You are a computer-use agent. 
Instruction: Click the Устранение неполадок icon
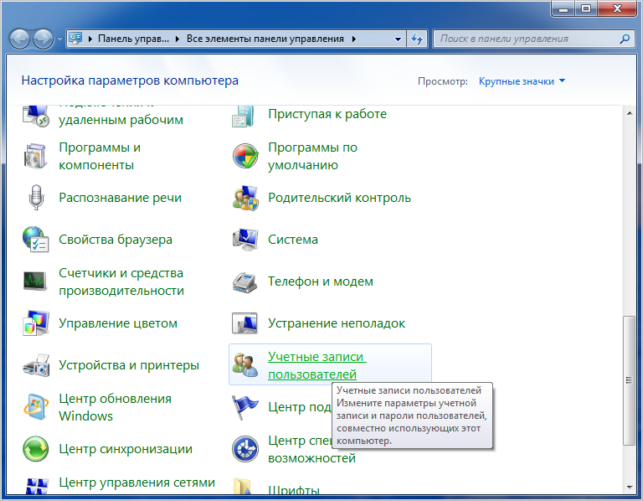pos(245,323)
